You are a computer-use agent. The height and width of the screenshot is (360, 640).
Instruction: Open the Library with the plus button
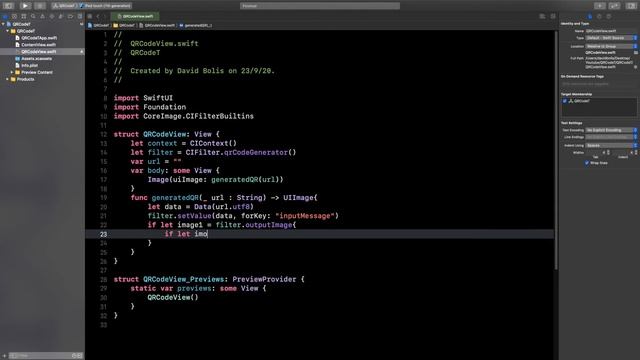[600, 6]
